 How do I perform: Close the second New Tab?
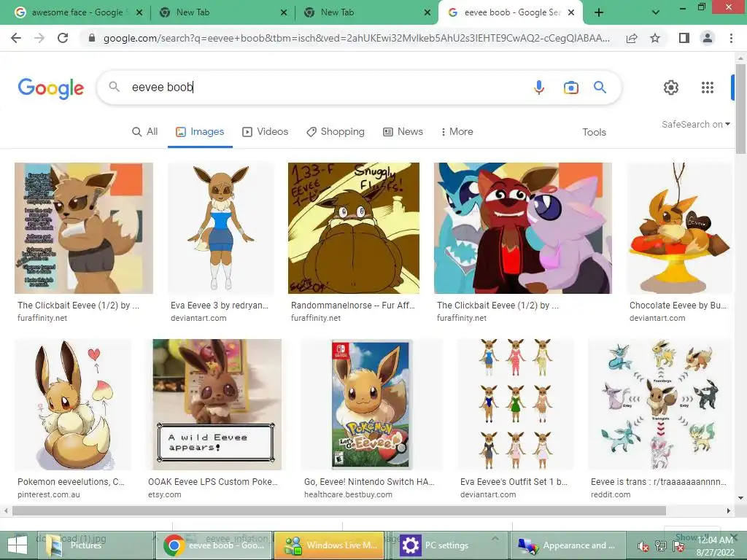point(427,12)
